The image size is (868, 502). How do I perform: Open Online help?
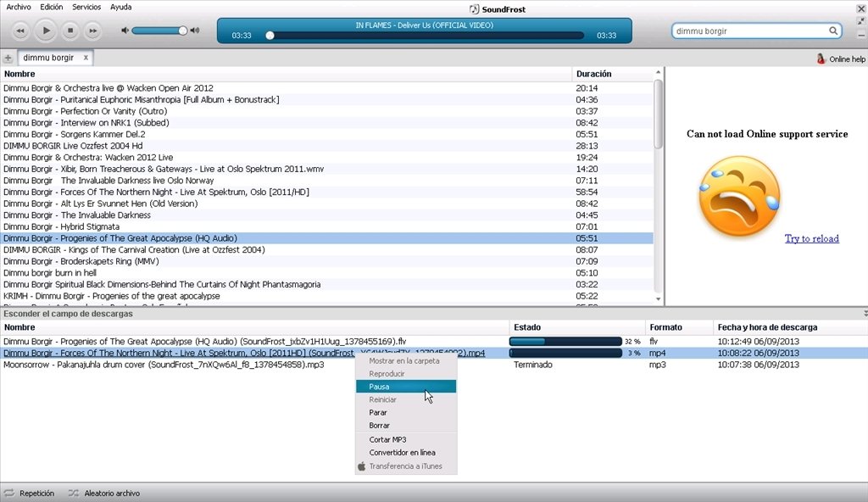(841, 59)
